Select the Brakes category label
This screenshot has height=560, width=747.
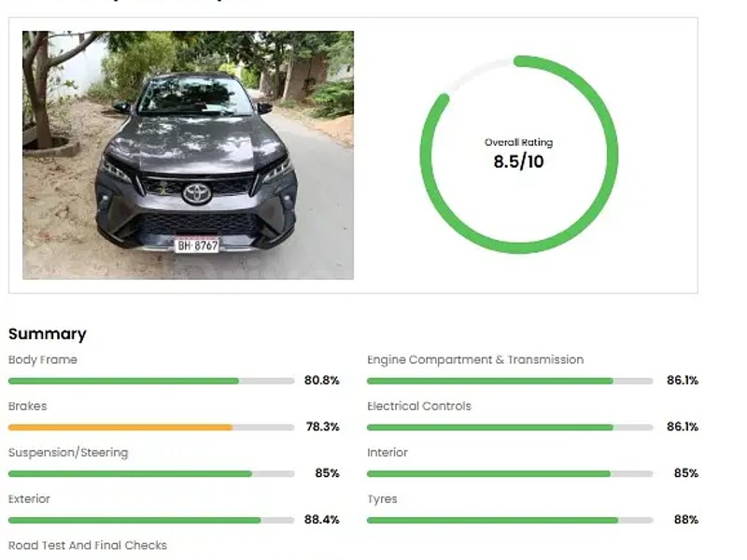(27, 407)
